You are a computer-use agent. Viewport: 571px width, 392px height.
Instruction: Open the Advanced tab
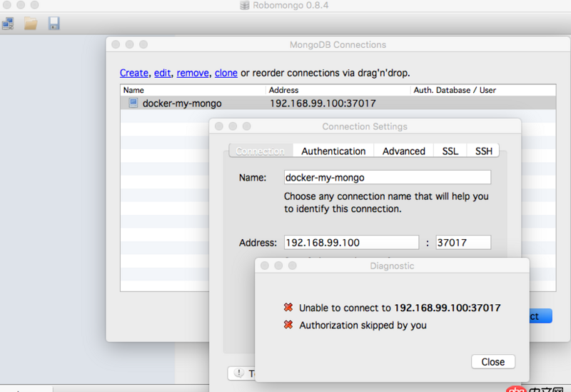pyautogui.click(x=403, y=151)
